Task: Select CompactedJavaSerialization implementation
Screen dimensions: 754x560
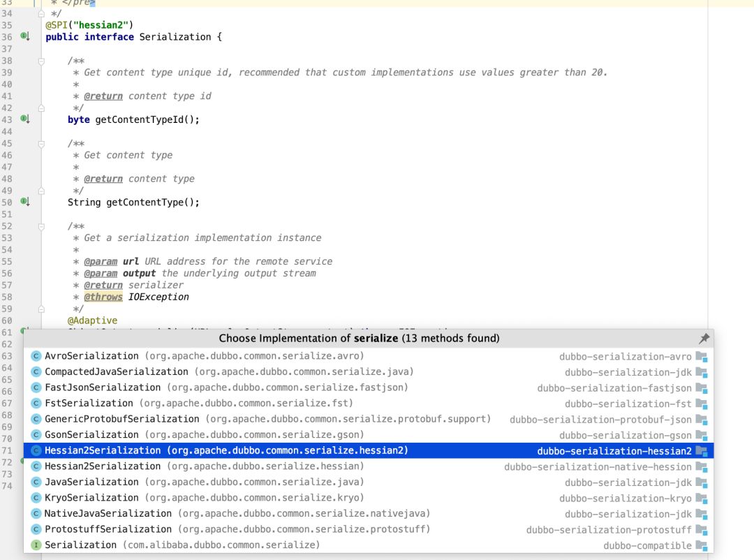Action: (x=369, y=372)
